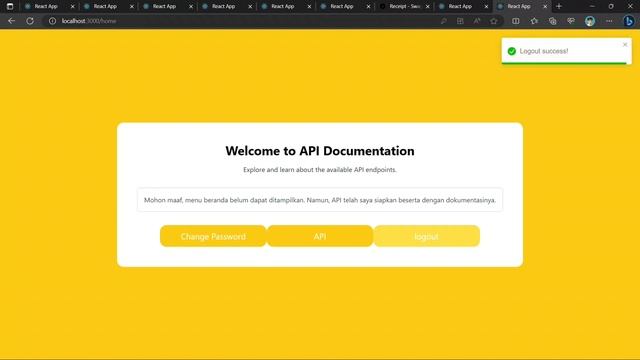Open a new tab with the plus icon
640x360 pixels.
click(x=559, y=6)
